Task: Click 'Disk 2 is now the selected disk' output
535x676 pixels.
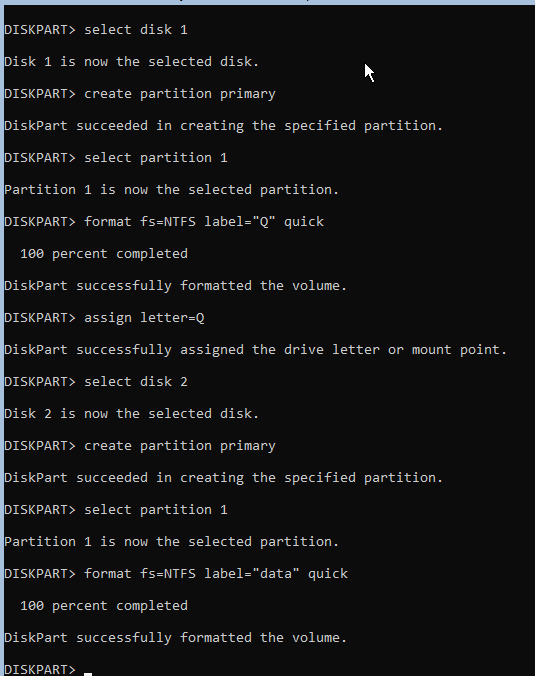Action: pyautogui.click(x=131, y=414)
